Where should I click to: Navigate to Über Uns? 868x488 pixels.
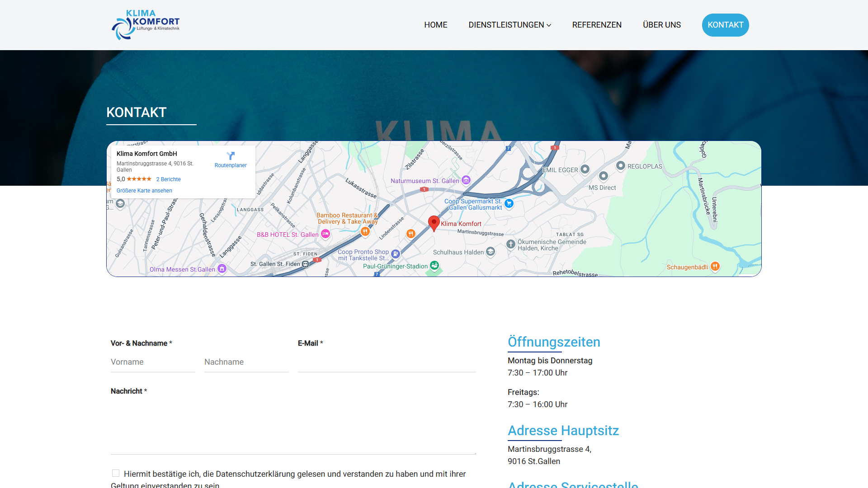662,25
